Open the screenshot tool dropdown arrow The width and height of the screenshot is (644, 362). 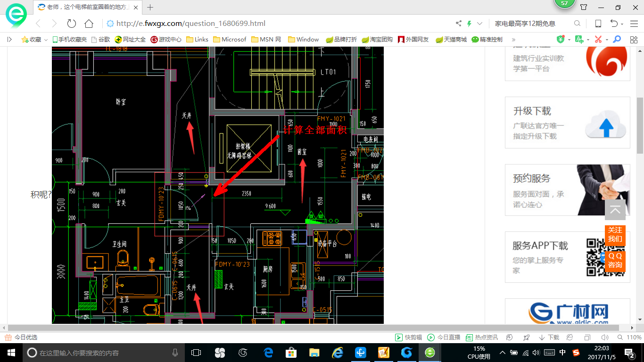[607, 40]
